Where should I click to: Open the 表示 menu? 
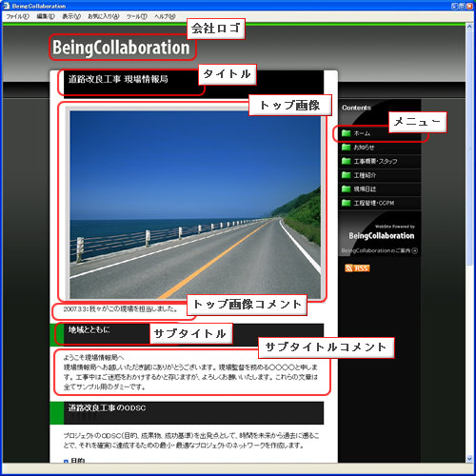pyautogui.click(x=71, y=16)
